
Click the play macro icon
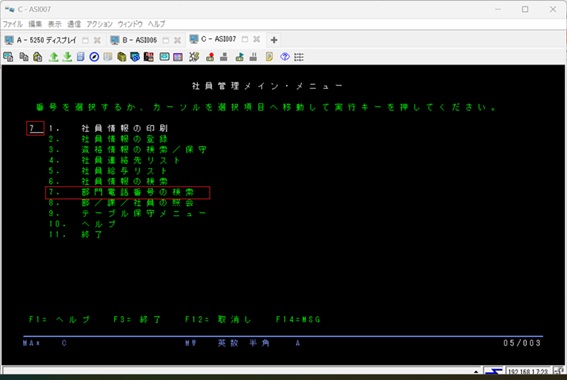click(x=239, y=57)
